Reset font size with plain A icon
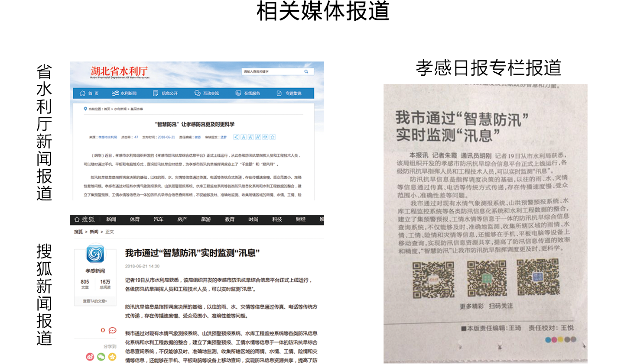The image size is (624, 364). (x=244, y=137)
